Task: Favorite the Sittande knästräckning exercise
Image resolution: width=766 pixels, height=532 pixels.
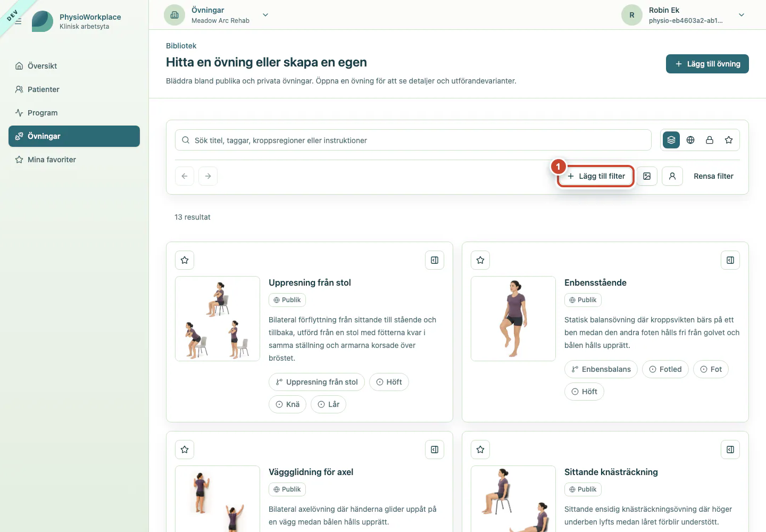Action: [x=480, y=450]
